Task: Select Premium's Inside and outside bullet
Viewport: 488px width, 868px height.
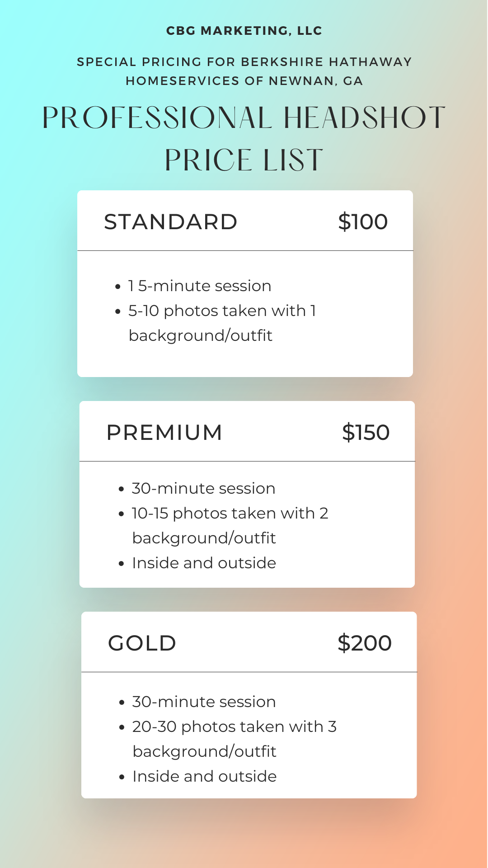Action: pos(204,563)
